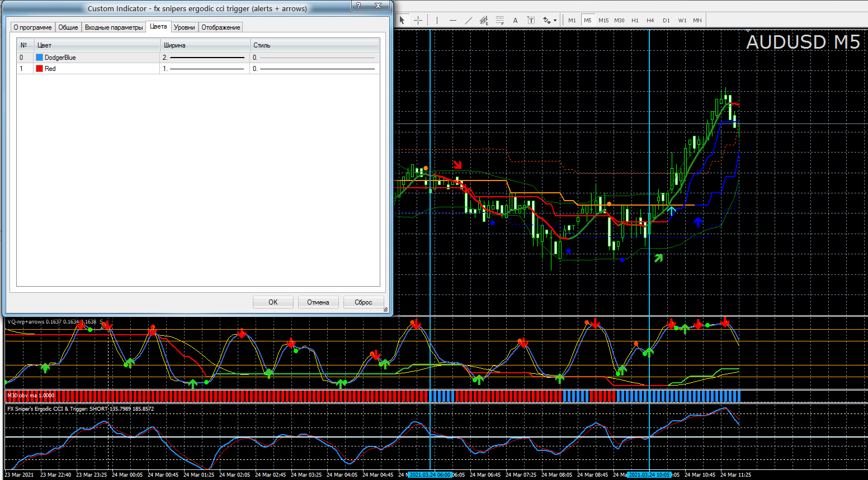The height and width of the screenshot is (480, 868).
Task: Click the Сброс reset button
Action: (x=363, y=302)
